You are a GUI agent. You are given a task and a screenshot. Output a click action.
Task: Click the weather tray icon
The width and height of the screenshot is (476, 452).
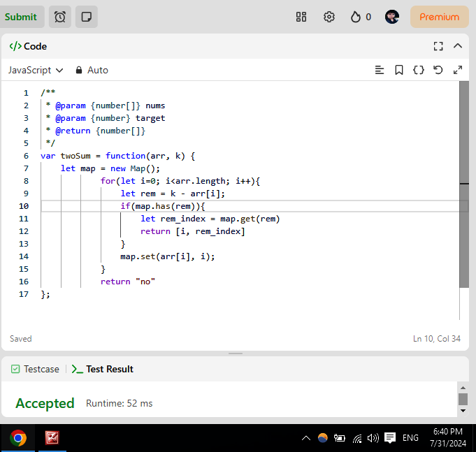pyautogui.click(x=323, y=438)
